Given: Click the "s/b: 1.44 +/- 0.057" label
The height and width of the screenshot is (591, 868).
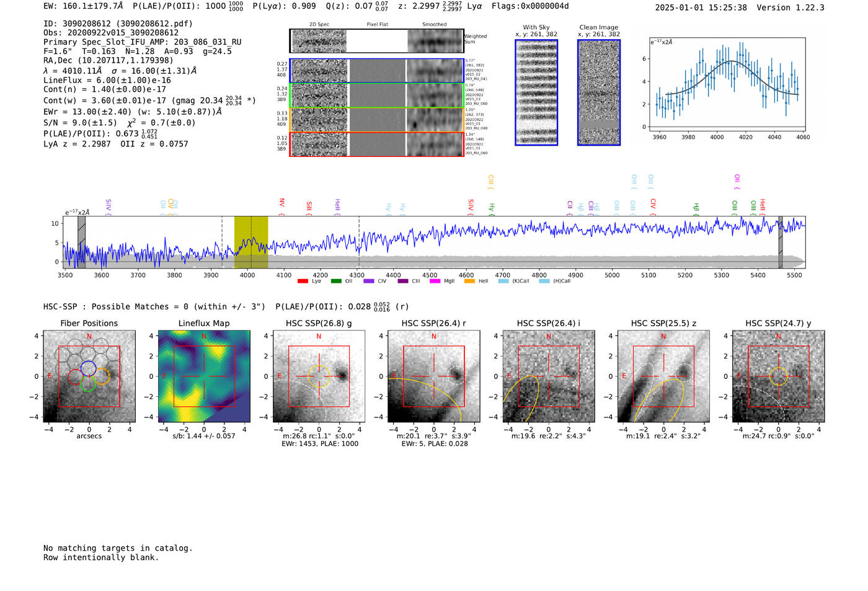Looking at the screenshot, I should click(204, 436).
